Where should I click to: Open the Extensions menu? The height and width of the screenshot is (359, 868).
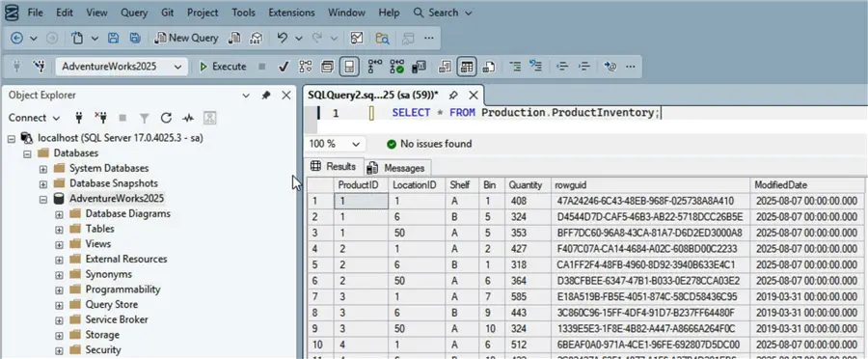[291, 13]
